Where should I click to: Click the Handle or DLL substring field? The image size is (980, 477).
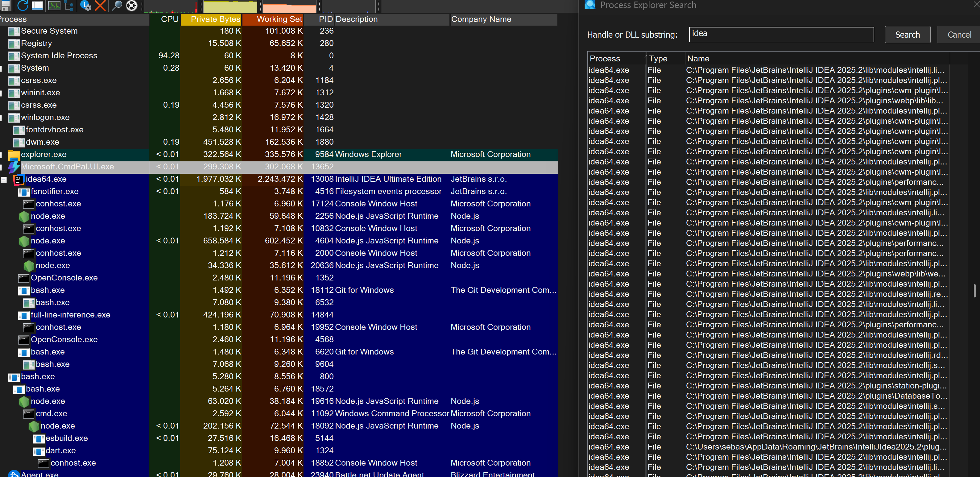[x=781, y=34]
